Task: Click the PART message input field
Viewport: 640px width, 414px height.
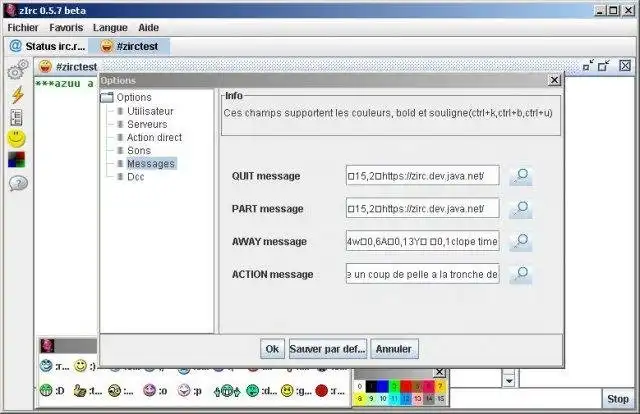Action: click(x=422, y=208)
